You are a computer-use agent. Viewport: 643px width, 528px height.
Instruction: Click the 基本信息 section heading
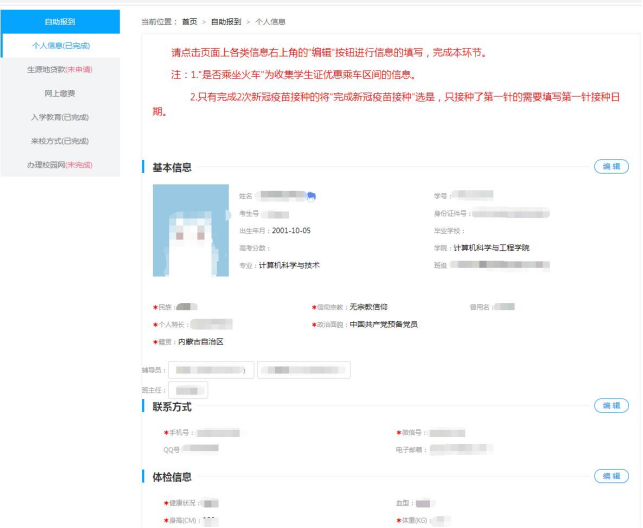171,167
